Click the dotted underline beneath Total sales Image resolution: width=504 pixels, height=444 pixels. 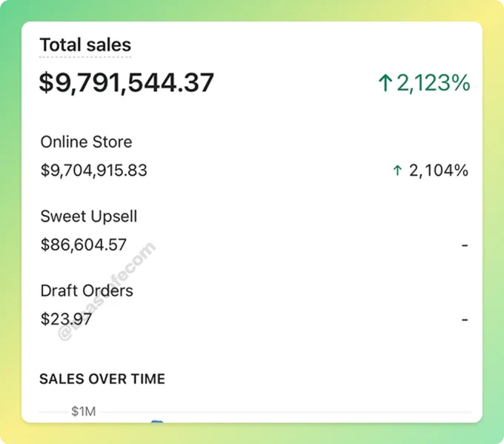point(85,57)
